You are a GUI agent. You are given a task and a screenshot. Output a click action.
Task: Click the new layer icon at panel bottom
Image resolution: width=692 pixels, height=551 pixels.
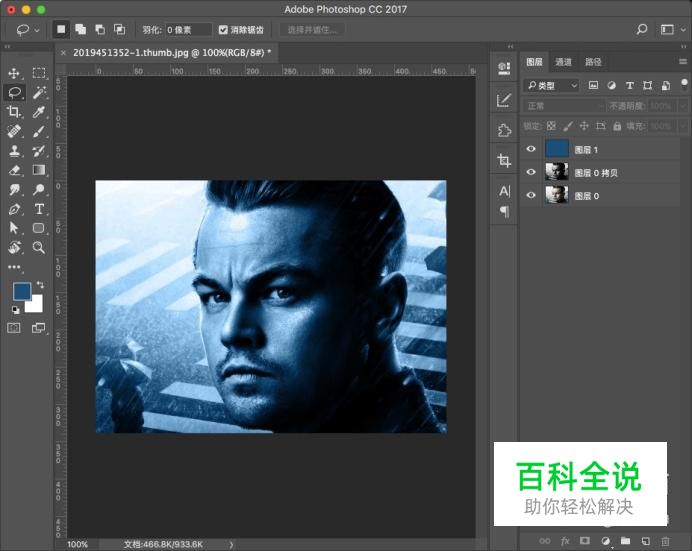646,541
